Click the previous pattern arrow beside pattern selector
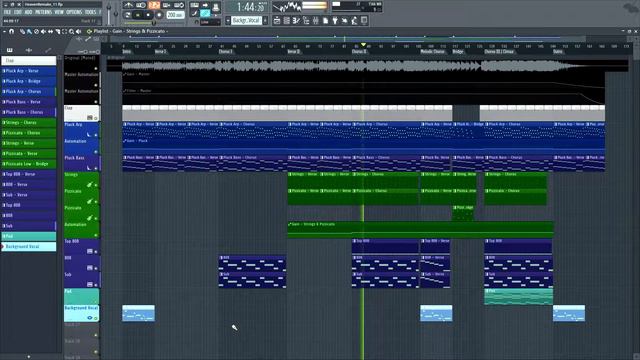 [x=227, y=20]
